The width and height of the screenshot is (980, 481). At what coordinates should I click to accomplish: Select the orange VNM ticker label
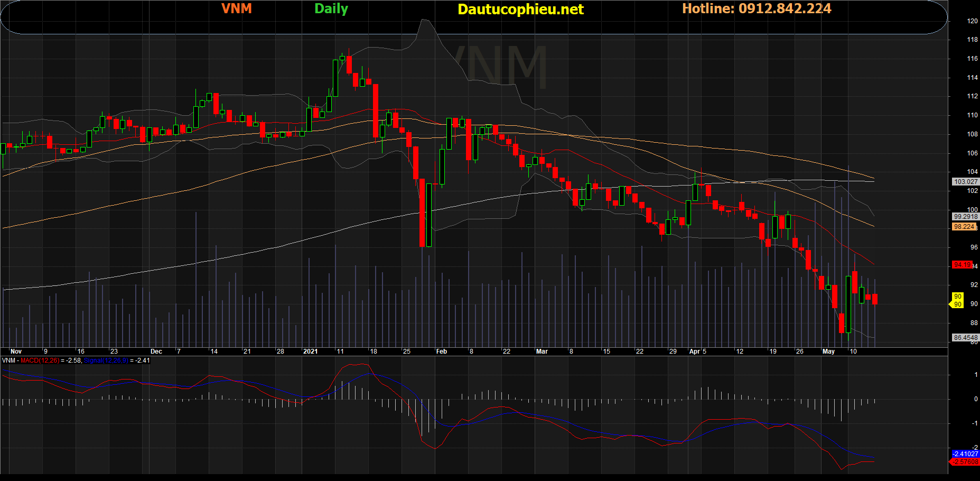coord(236,8)
